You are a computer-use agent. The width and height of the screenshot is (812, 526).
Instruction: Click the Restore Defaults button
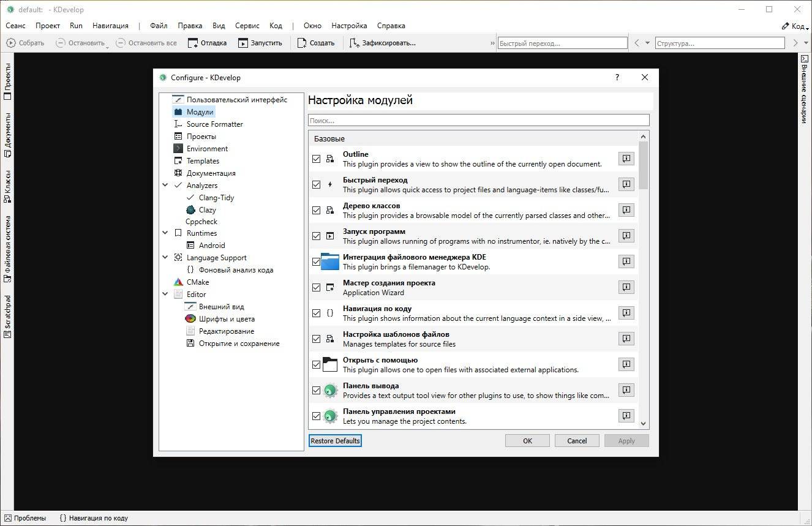[335, 441]
